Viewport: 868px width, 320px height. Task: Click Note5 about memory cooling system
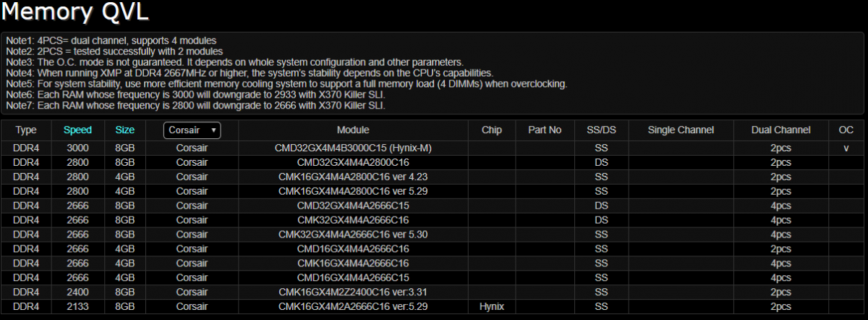click(286, 84)
